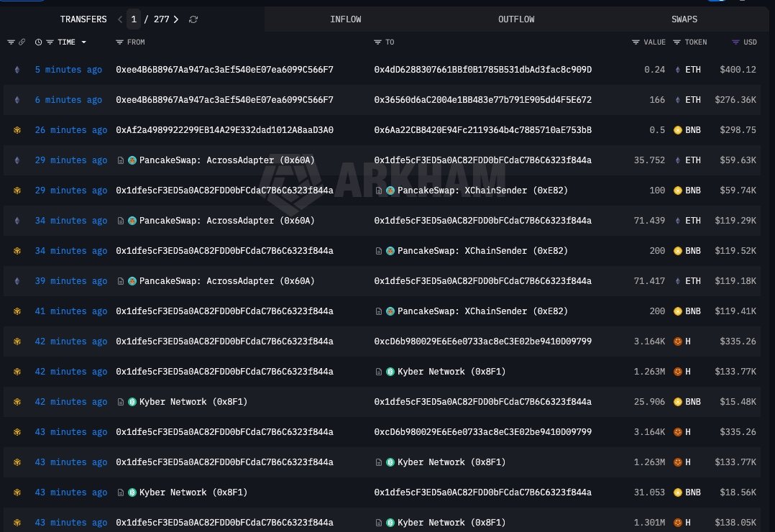775x532 pixels.
Task: Click total pages count 277
Action: (x=161, y=19)
